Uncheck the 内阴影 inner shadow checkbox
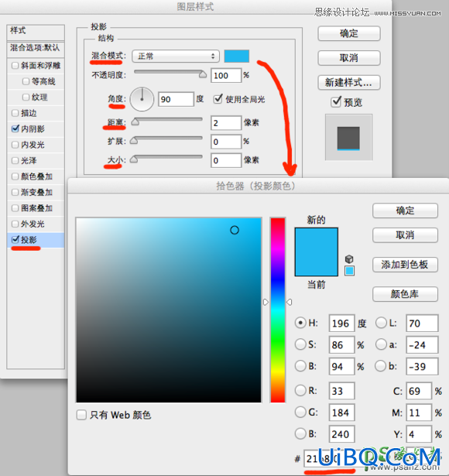449x476 pixels. pyautogui.click(x=15, y=128)
